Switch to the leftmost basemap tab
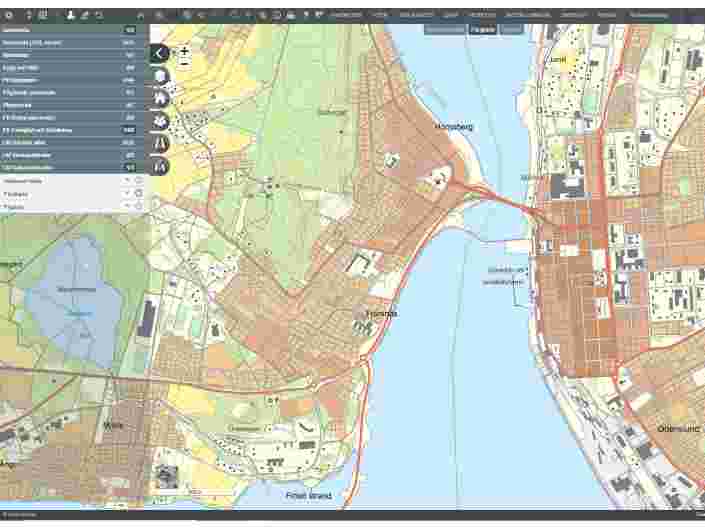This screenshot has width=705, height=528. [x=444, y=30]
